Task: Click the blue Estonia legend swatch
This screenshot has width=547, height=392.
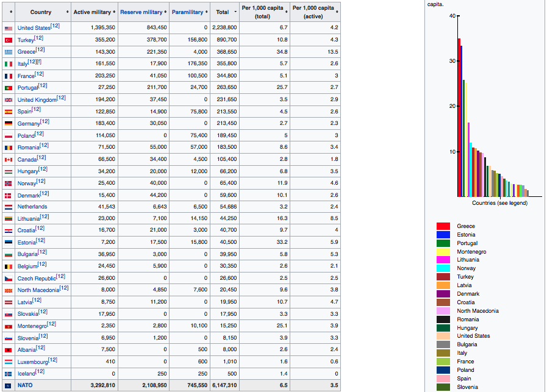Action: tap(443, 235)
